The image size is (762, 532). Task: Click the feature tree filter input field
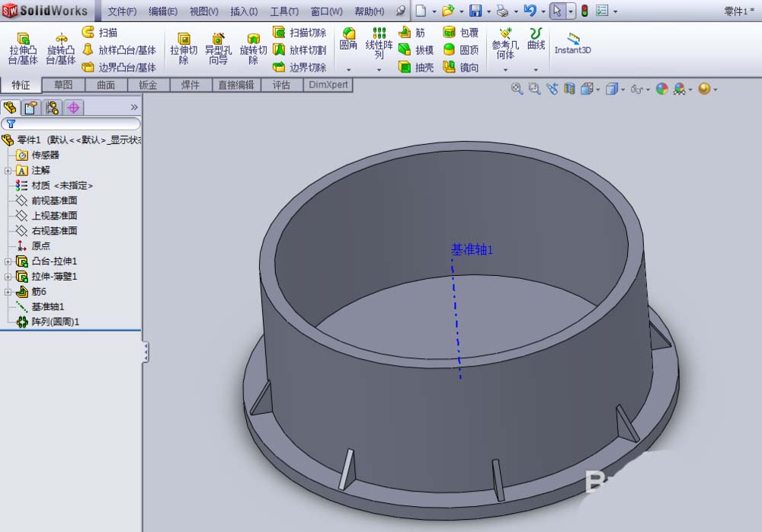pyautogui.click(x=71, y=123)
